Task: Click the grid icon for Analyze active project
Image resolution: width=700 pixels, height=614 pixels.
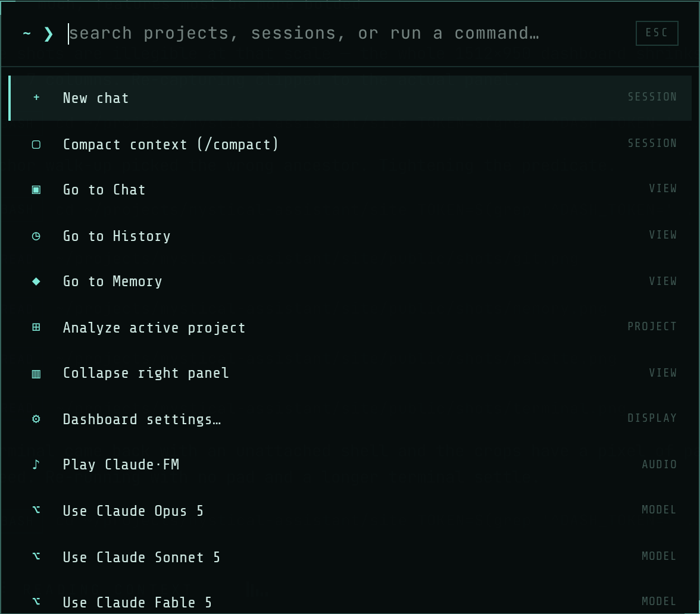Action: pyautogui.click(x=37, y=327)
